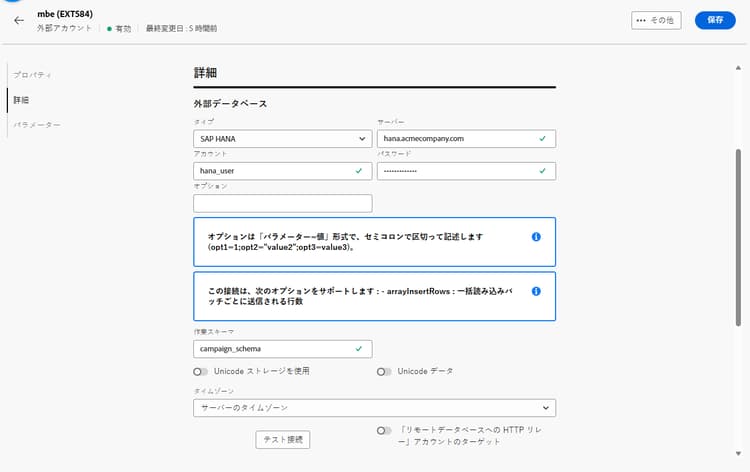Click the info icon in arrayInsertRows note
Viewport: 750px width, 472px height.
(x=536, y=291)
